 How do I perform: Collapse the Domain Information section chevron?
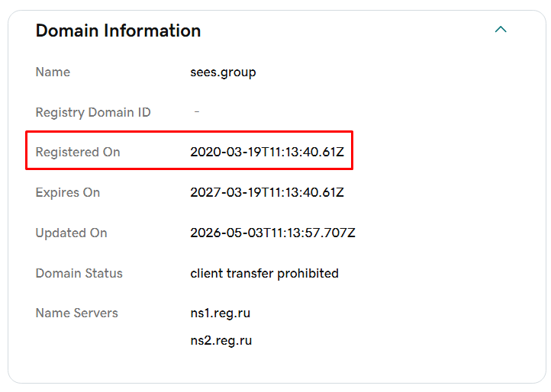pos(501,30)
